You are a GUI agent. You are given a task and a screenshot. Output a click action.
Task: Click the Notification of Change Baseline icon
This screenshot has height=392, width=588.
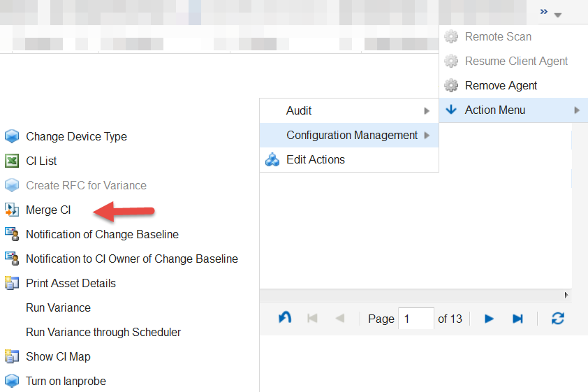pos(11,234)
